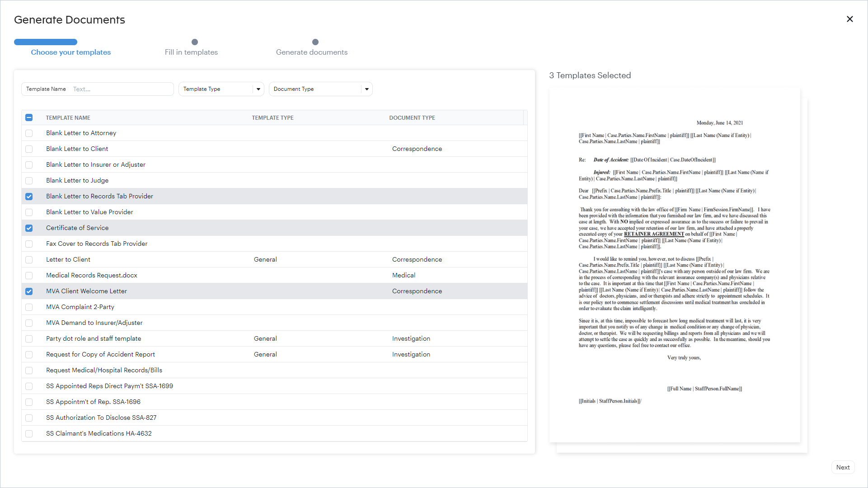Click the Fill in templates step dot

[x=195, y=42]
